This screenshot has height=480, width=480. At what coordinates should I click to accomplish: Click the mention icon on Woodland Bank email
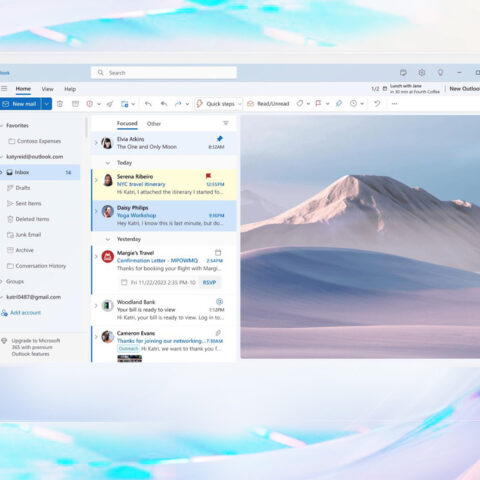point(219,302)
